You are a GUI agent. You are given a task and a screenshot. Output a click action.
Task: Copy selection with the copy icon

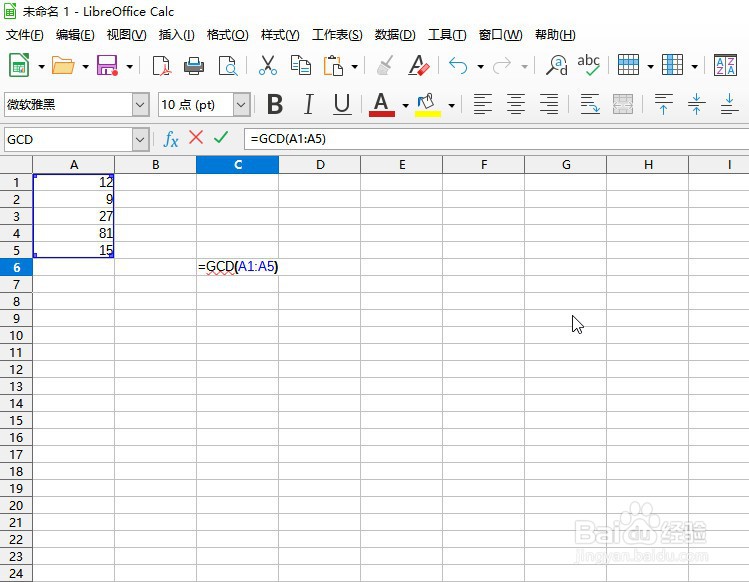click(x=300, y=65)
